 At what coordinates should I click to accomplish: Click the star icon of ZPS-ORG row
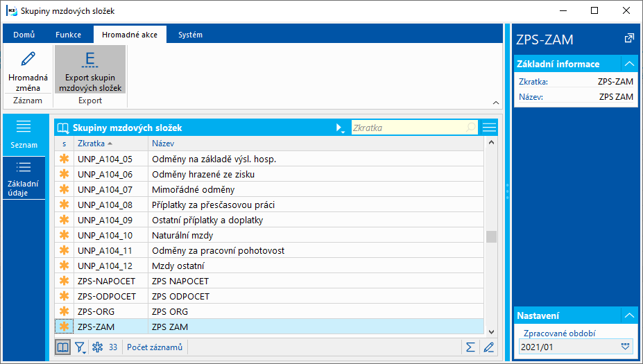point(64,311)
